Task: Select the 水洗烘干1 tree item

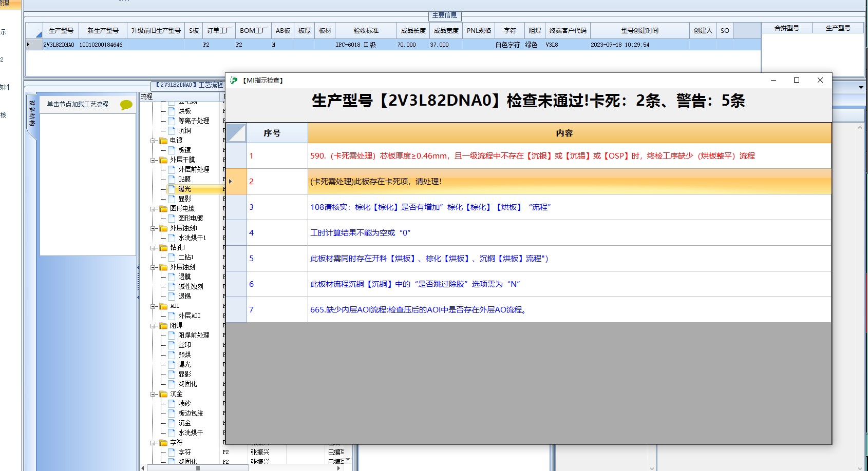Action: (x=192, y=238)
